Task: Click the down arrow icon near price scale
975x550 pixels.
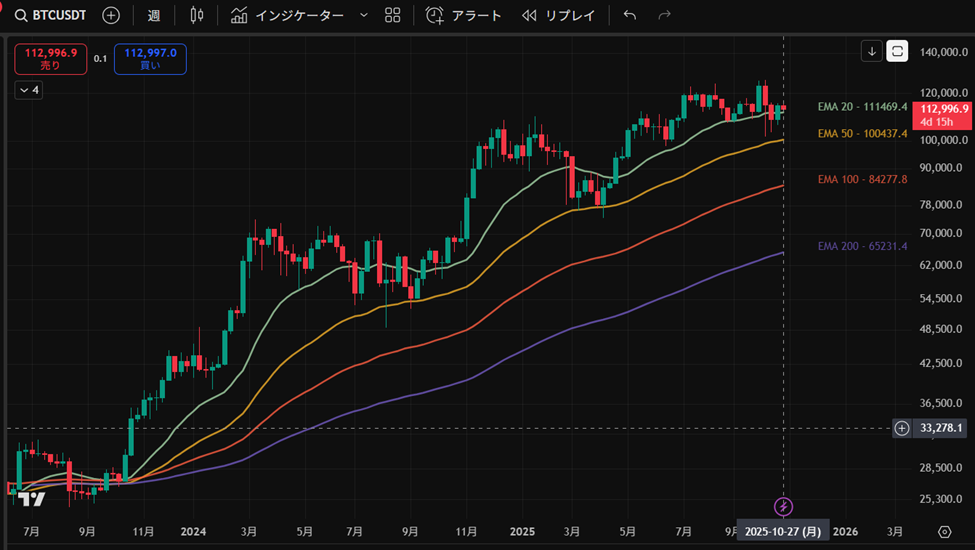Action: (872, 51)
